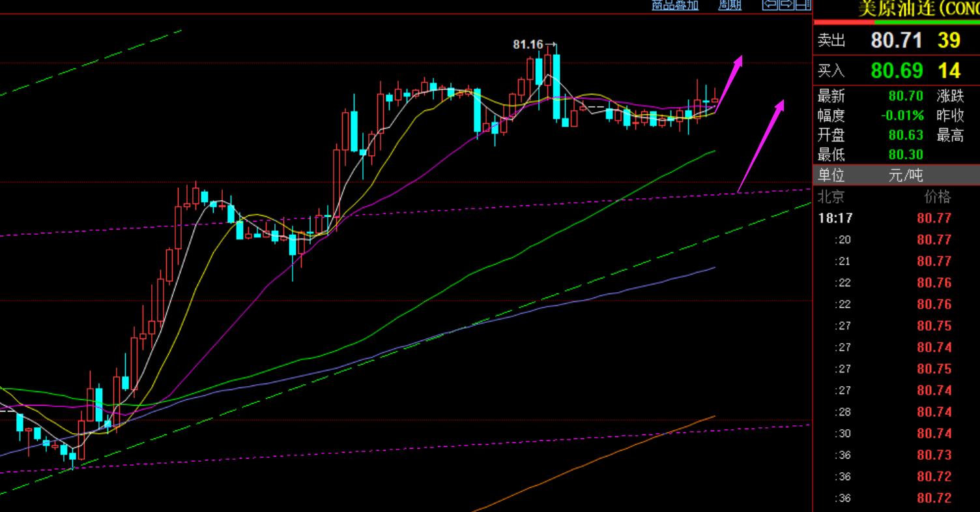Click the 昨收 previous close label

pos(951,116)
